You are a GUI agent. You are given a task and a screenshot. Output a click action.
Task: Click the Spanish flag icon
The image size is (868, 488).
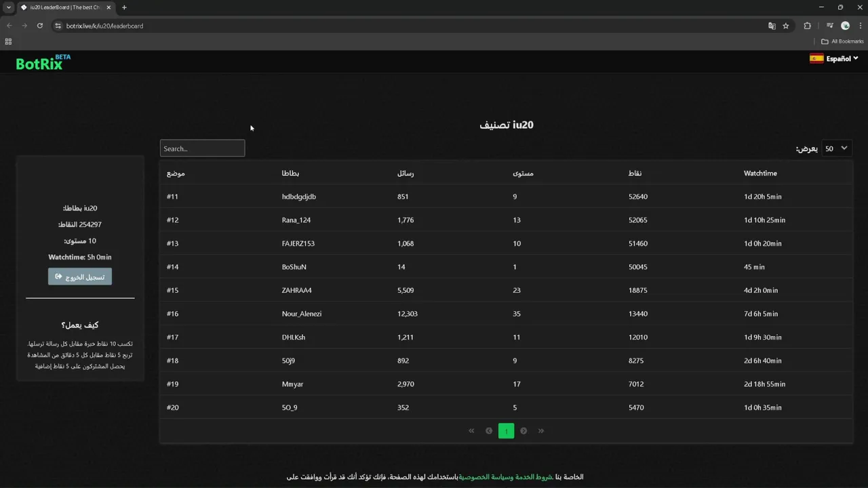[x=816, y=58]
